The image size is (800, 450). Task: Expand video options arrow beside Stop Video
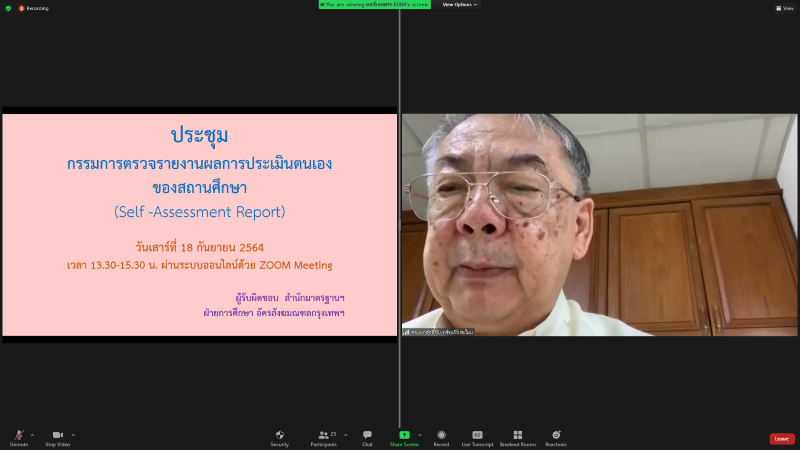73,435
